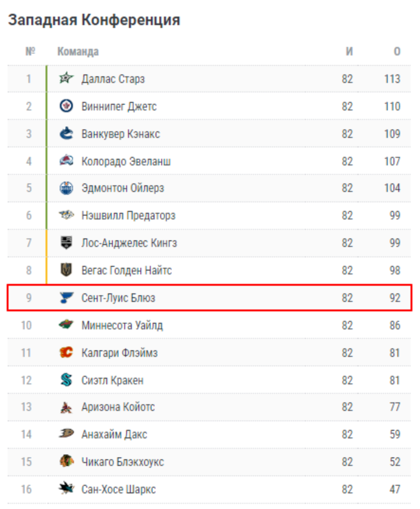Click the Chicago Blackhawks logo icon

pos(66,462)
